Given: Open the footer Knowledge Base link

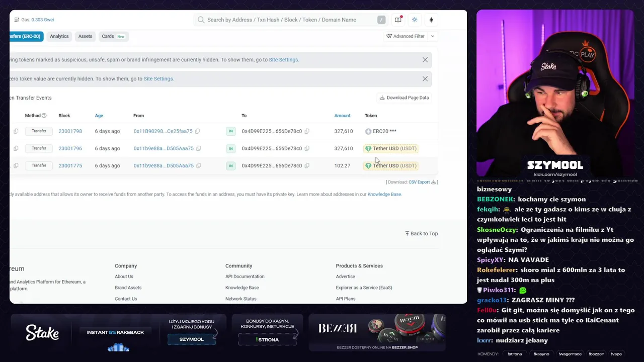Looking at the screenshot, I should (x=242, y=288).
